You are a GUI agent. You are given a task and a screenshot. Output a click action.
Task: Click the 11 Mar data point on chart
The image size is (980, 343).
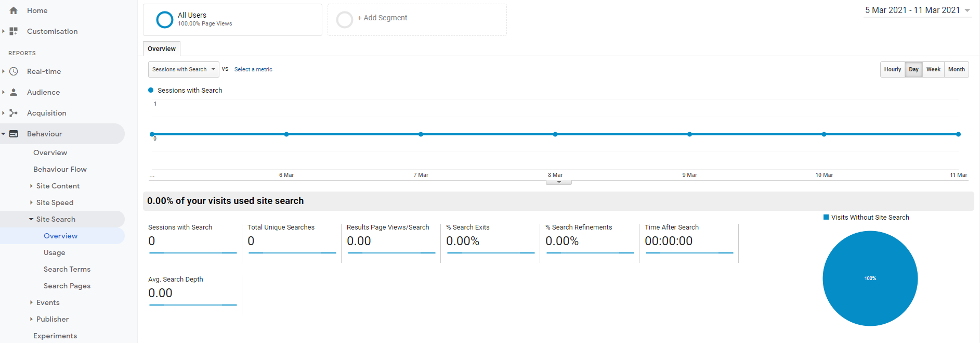(958, 134)
